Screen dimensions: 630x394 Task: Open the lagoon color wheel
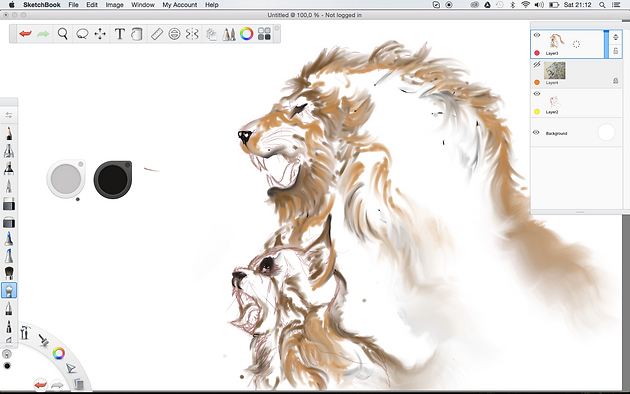[59, 353]
